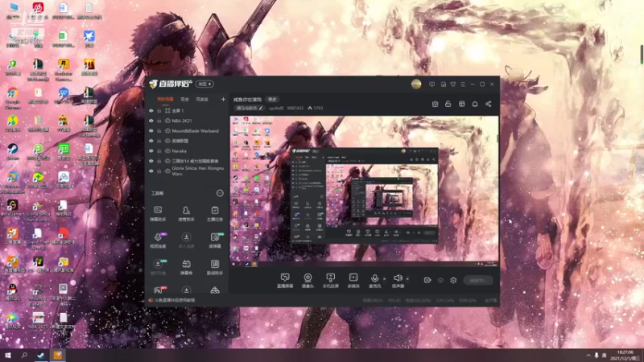The image size is (644, 362).
Task: Click the Live Screen capture icon
Action: (x=285, y=280)
